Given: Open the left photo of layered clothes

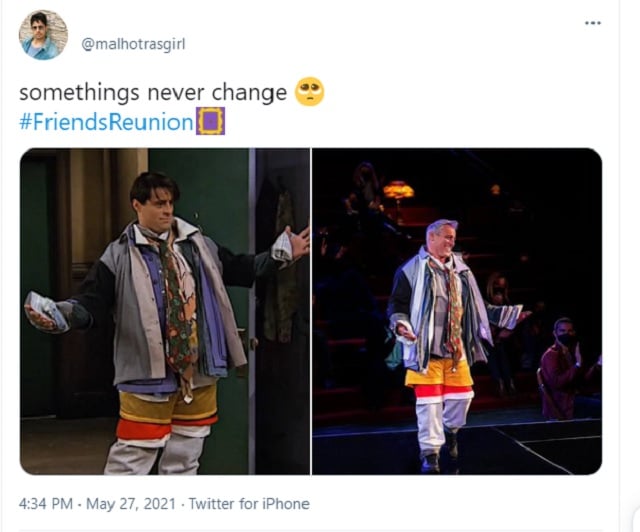Looking at the screenshot, I should 165,311.
